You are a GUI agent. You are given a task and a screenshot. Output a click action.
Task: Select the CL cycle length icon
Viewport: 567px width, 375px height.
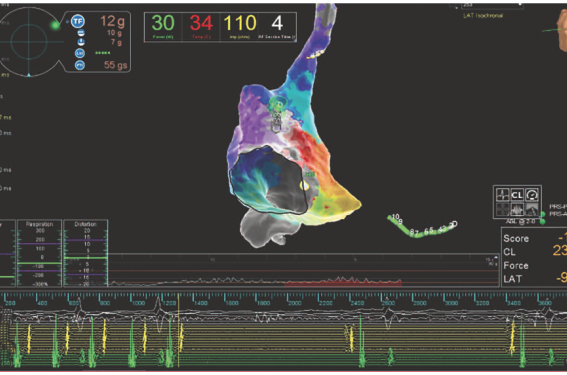[517, 195]
